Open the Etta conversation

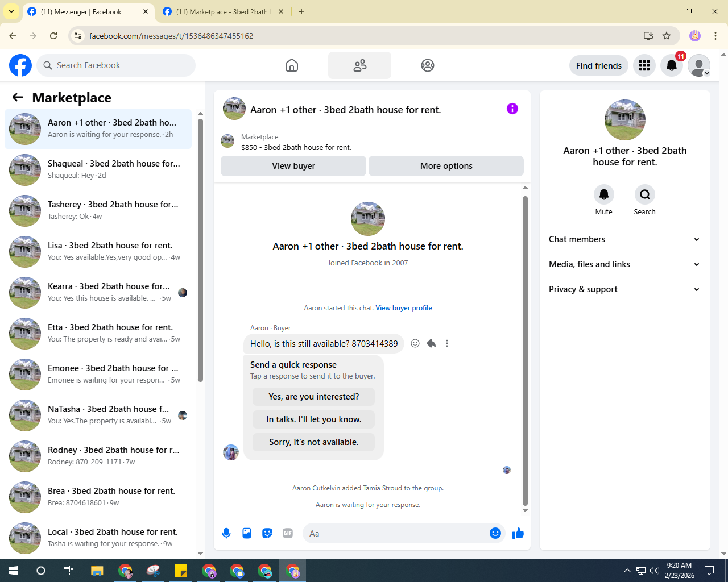click(x=98, y=333)
